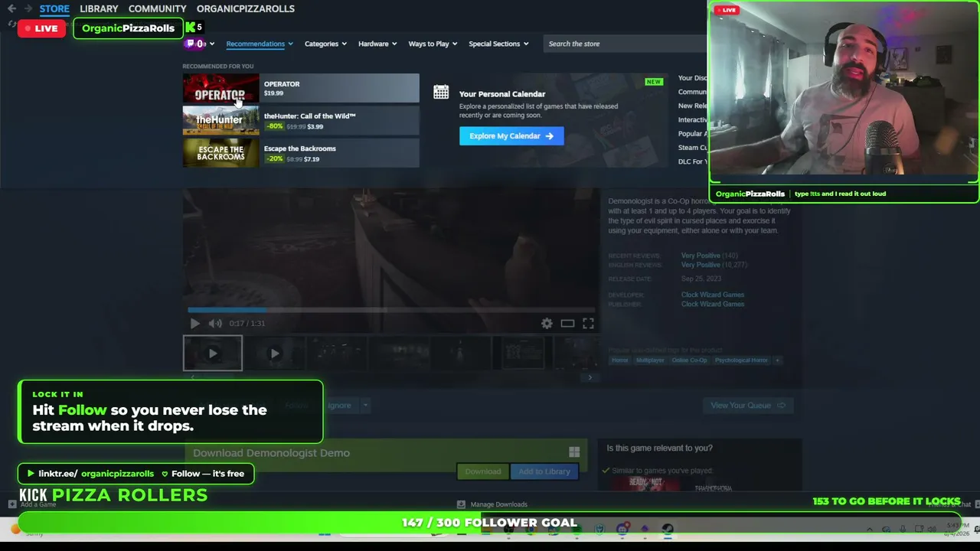Select the Escape the Backrooms title

300,148
